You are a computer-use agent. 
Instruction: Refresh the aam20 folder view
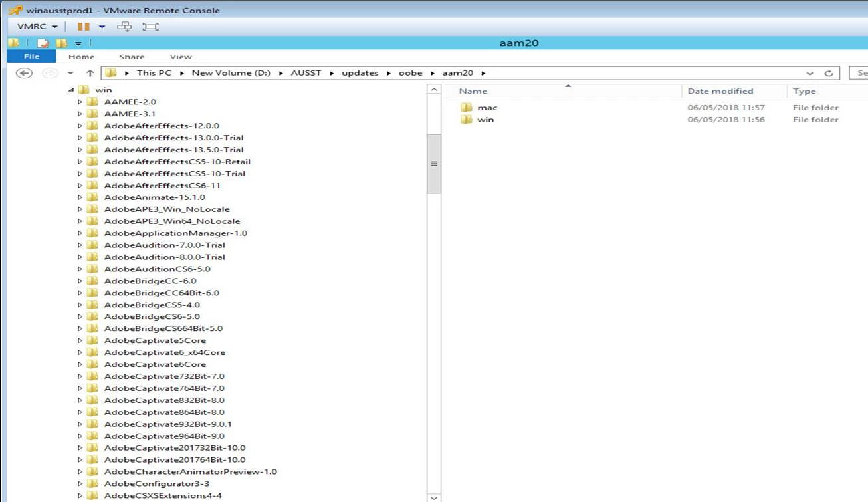(828, 73)
